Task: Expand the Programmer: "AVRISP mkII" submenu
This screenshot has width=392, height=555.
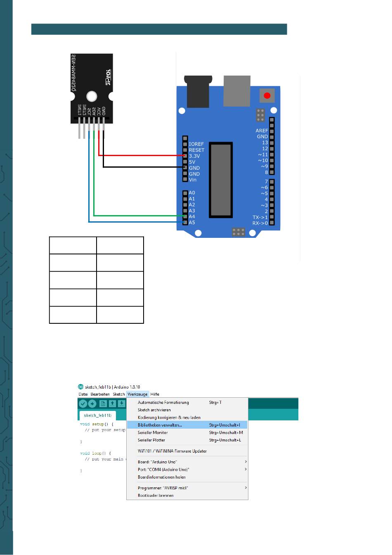Action: click(187, 488)
